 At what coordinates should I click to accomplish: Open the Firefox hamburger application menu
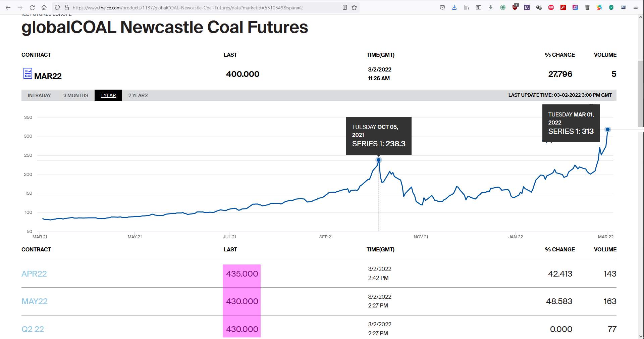coord(635,7)
